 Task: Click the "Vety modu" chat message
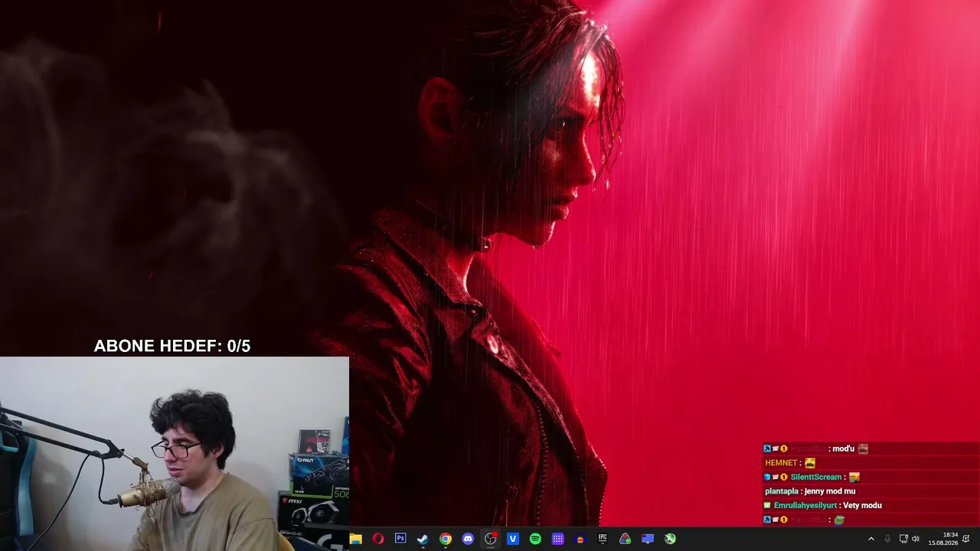[x=862, y=505]
